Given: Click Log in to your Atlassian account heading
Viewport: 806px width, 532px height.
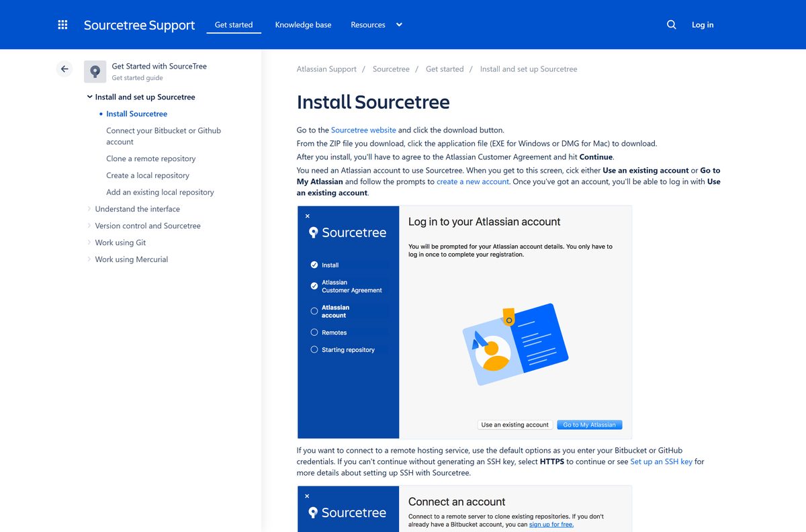Looking at the screenshot, I should 484,222.
